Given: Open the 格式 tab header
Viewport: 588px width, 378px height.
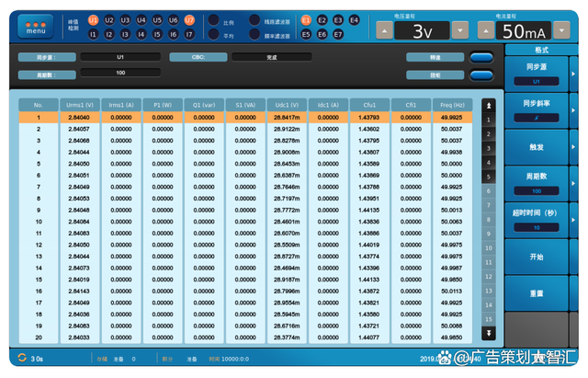Looking at the screenshot, I should [541, 50].
